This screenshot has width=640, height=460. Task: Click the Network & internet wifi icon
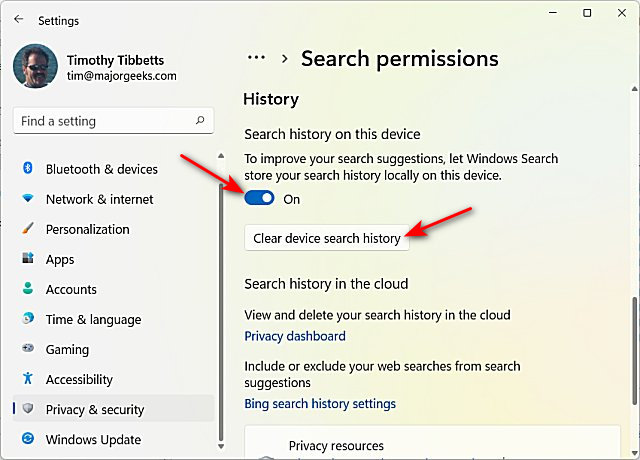point(28,199)
